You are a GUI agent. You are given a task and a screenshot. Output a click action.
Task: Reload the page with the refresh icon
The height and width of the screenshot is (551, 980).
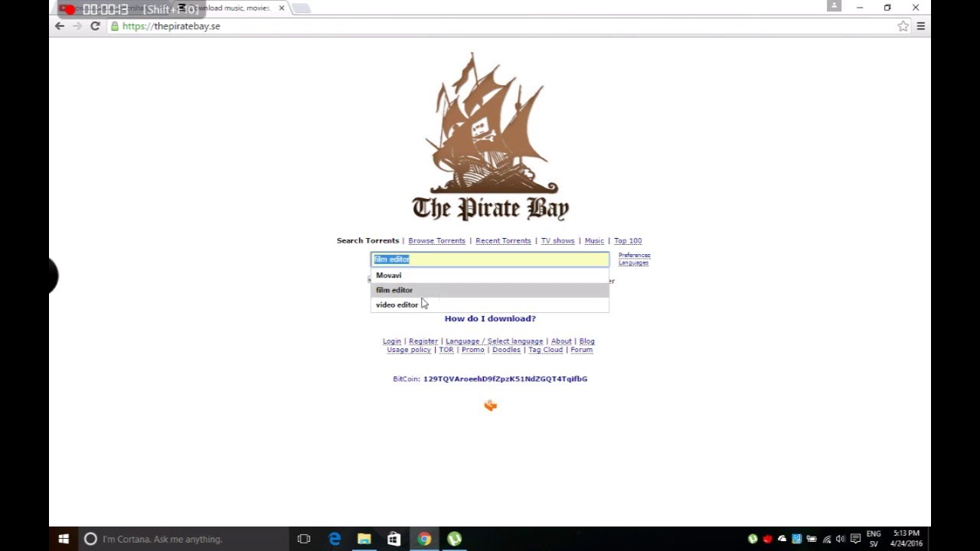(95, 26)
